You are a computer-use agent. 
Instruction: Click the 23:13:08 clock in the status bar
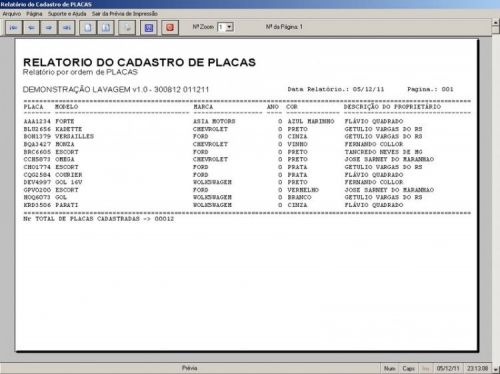477,368
